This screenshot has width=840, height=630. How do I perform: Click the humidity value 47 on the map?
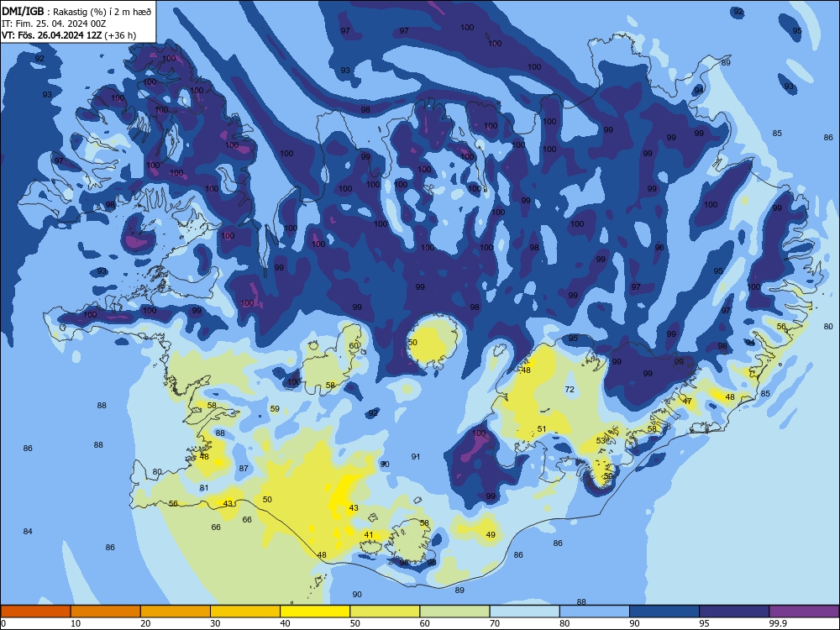tap(687, 401)
